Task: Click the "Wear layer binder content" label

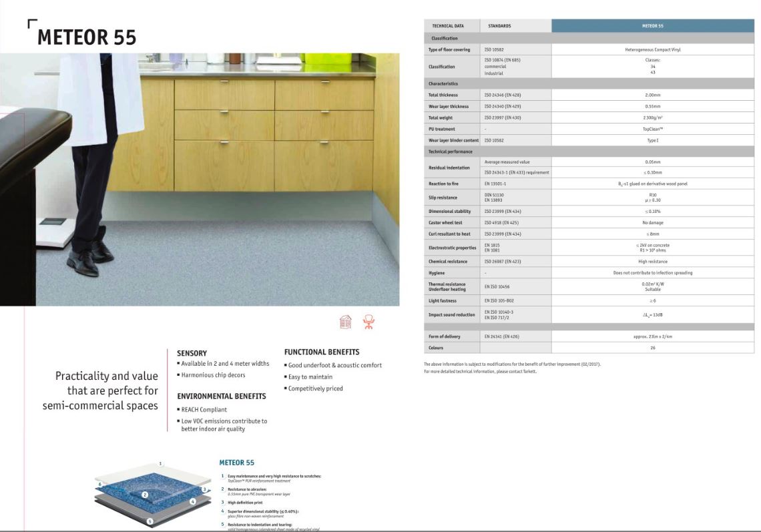Action: tap(453, 140)
